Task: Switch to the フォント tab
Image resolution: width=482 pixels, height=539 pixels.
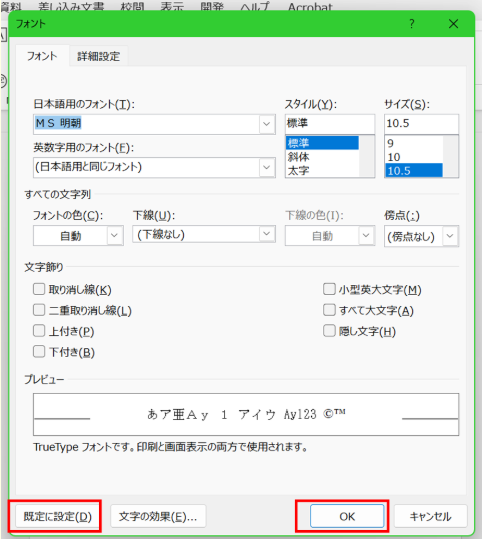Action: pyautogui.click(x=42, y=56)
